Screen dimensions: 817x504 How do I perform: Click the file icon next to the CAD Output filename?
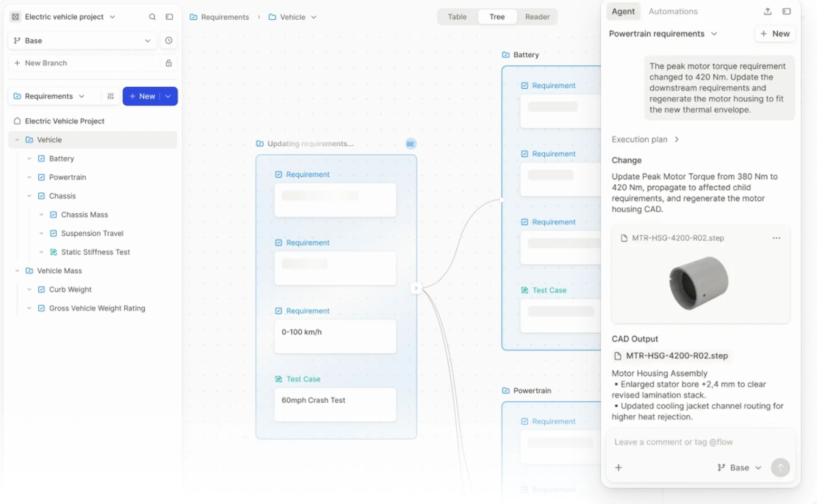tap(617, 356)
